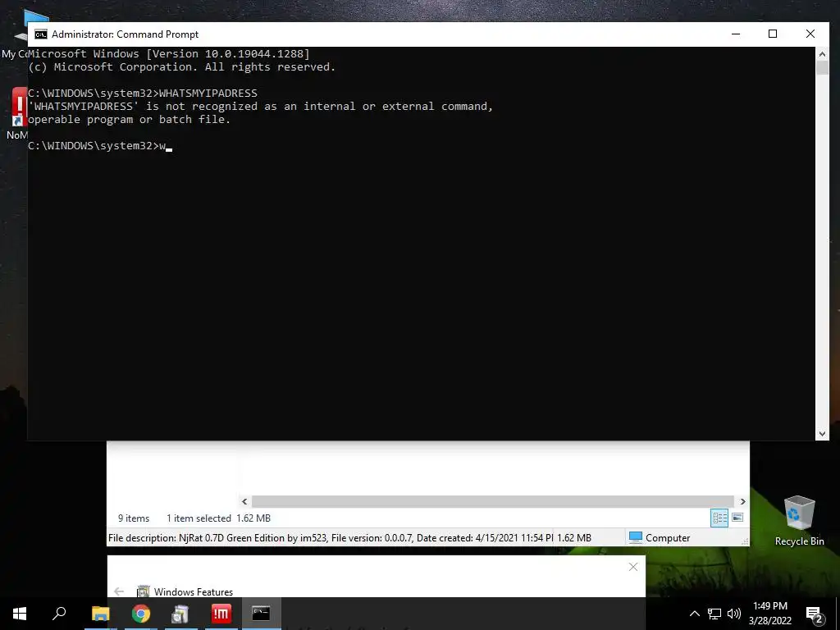Maximize the Command Prompt window
The width and height of the screenshot is (840, 630).
click(773, 34)
